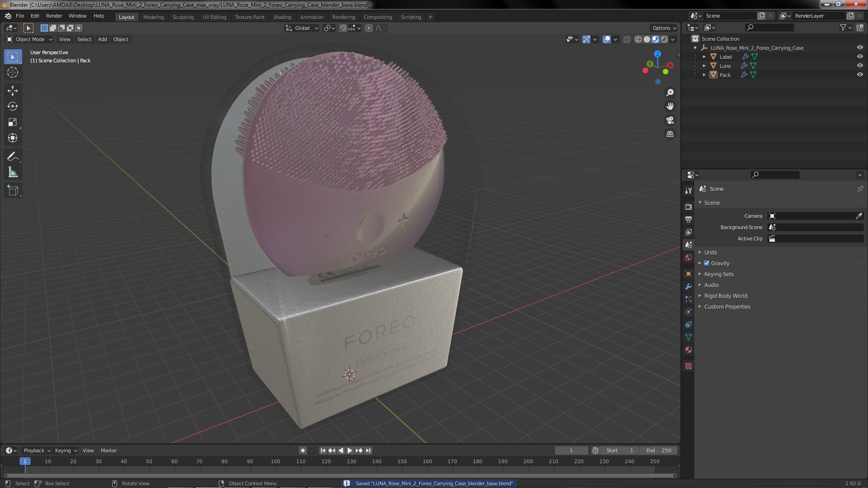Play animation forward

click(349, 450)
